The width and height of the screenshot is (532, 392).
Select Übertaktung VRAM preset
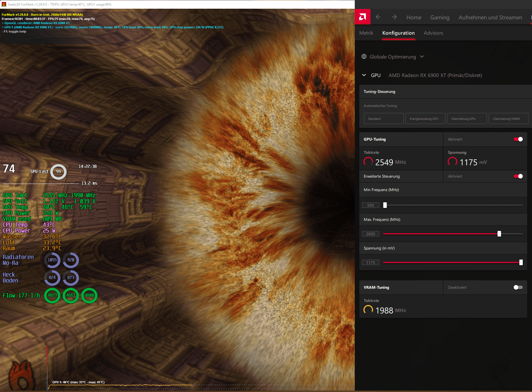coord(508,118)
